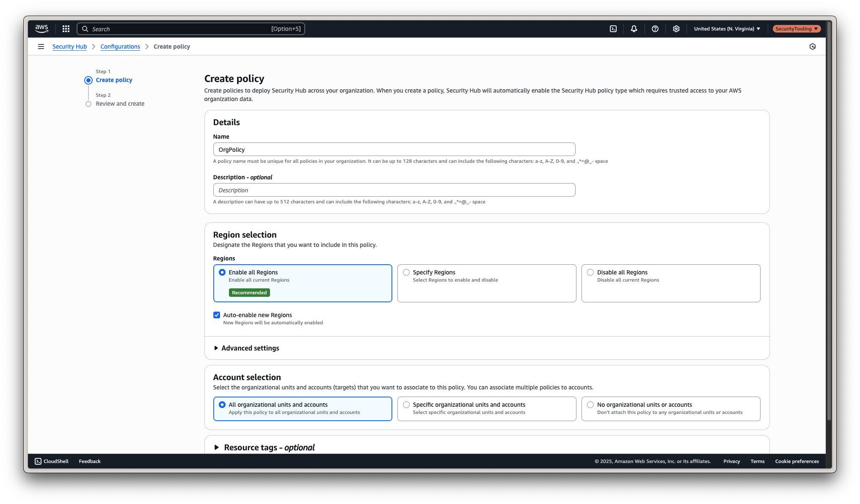The height and width of the screenshot is (504, 860).
Task: Click Feedback in the footer
Action: pyautogui.click(x=90, y=461)
